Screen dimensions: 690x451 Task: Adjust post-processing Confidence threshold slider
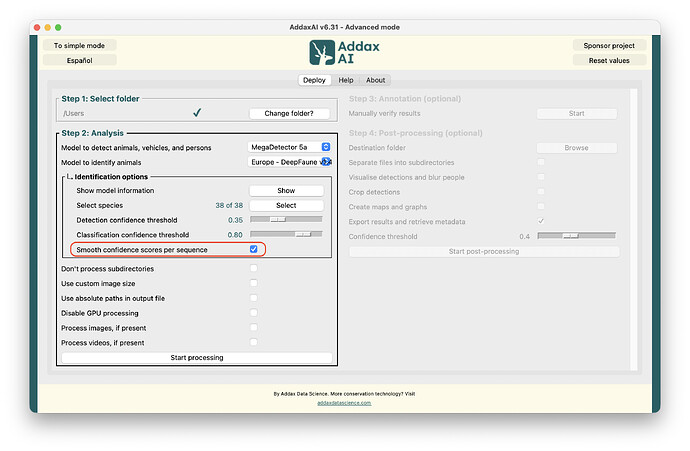coord(576,236)
